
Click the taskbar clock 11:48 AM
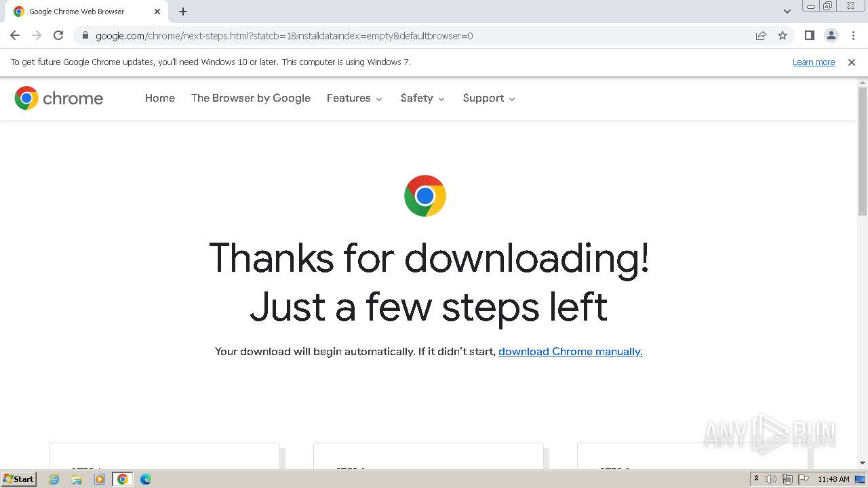pyautogui.click(x=833, y=479)
